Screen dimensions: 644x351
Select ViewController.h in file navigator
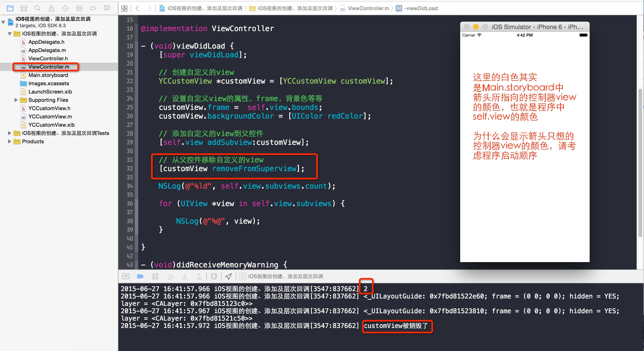point(47,58)
